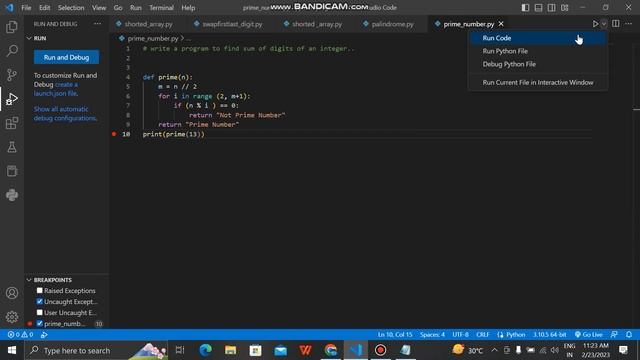Click the Windows Start button
Viewport: 640px width, 360px height.
(12, 350)
